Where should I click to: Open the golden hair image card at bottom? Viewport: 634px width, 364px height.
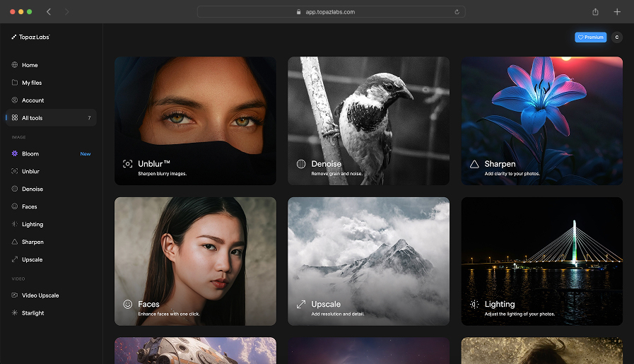[x=542, y=351]
